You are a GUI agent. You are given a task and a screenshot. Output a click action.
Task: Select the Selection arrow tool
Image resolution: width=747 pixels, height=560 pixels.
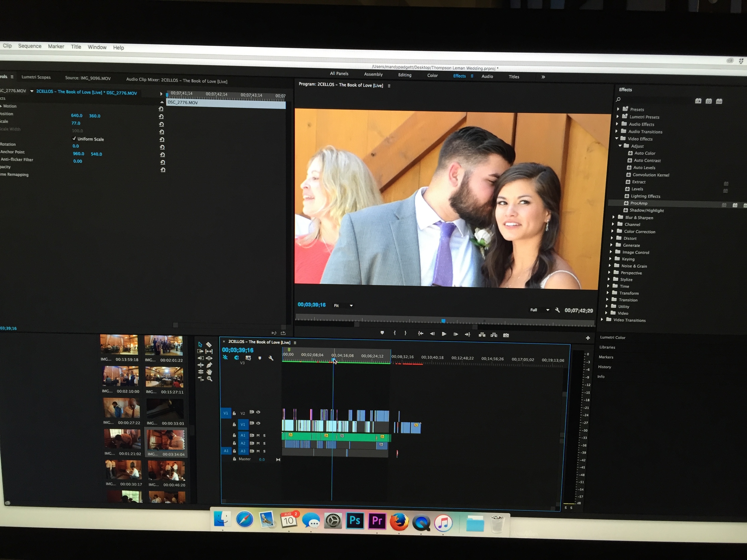(x=200, y=344)
